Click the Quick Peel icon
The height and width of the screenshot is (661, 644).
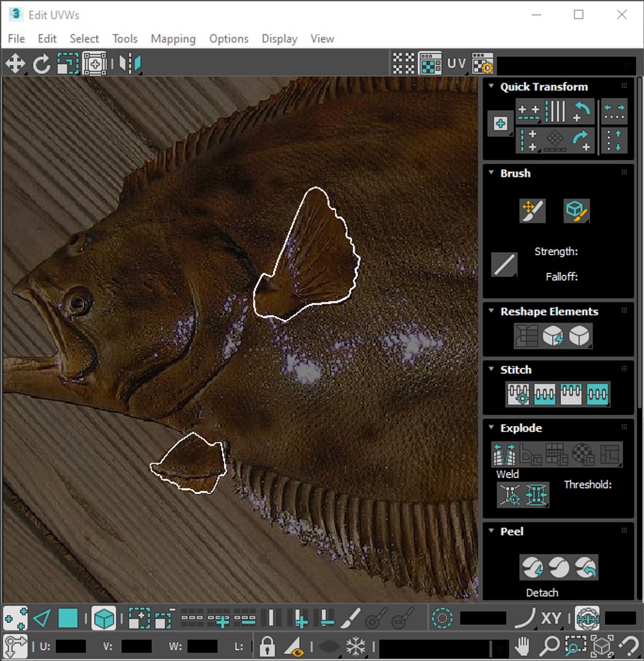(532, 567)
